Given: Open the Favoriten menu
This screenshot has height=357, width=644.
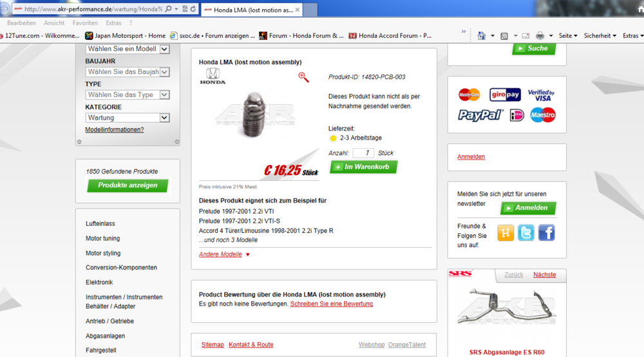Looking at the screenshot, I should pos(85,23).
